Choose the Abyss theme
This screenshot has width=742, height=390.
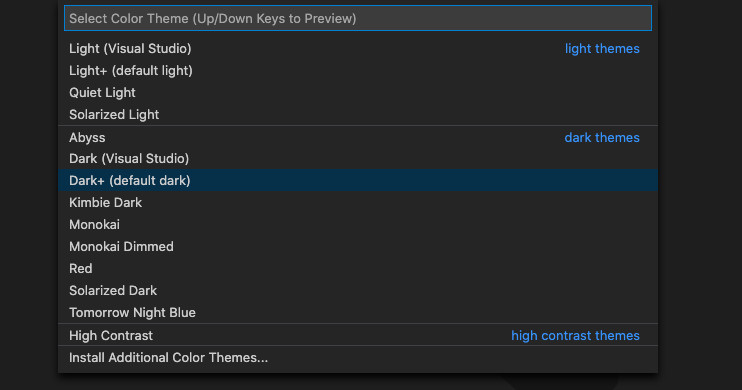[x=358, y=137]
